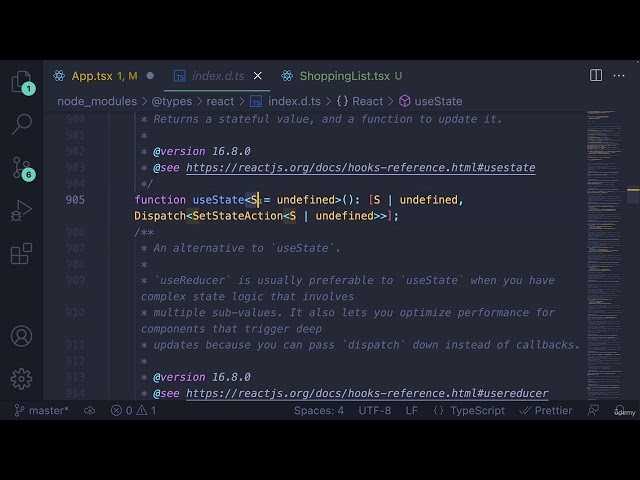
Task: Open the Run and Debug view
Action: (21, 211)
